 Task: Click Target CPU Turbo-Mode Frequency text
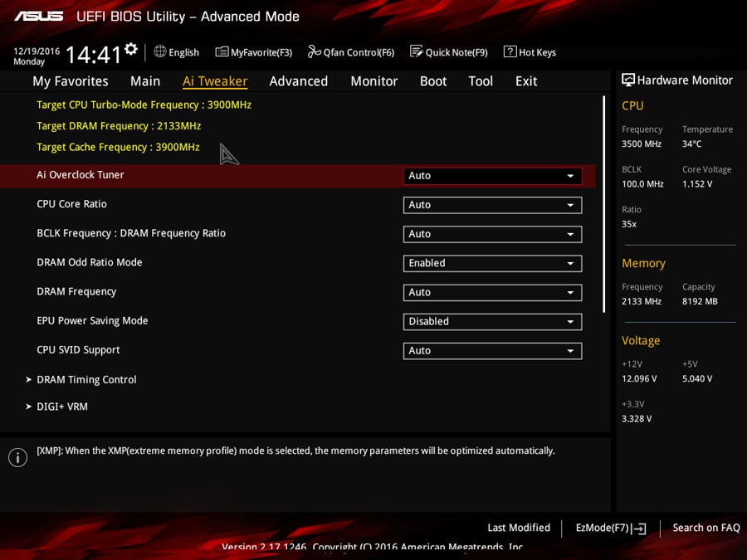[144, 105]
